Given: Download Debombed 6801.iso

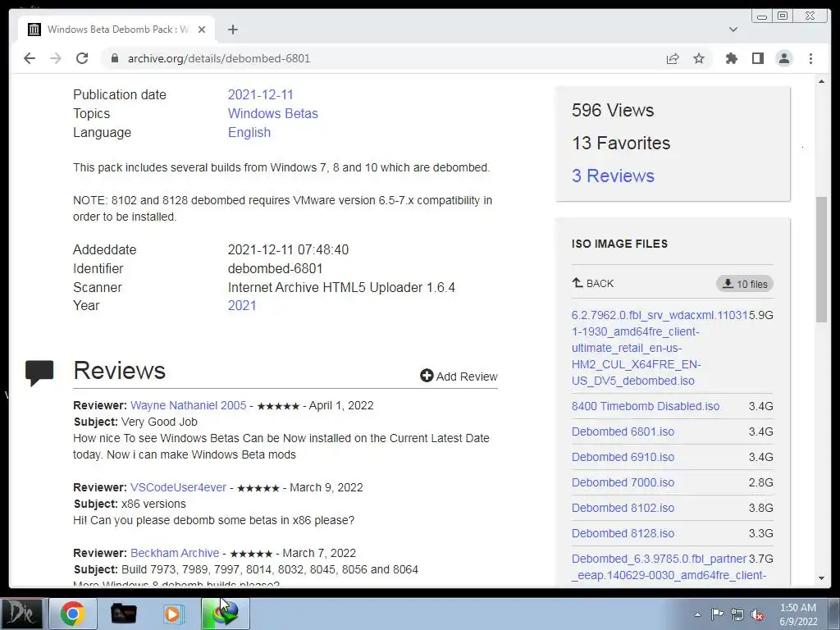Looking at the screenshot, I should [x=623, y=431].
